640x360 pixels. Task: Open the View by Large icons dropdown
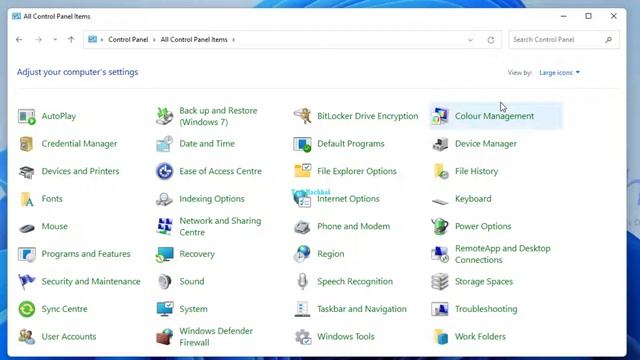coord(560,73)
